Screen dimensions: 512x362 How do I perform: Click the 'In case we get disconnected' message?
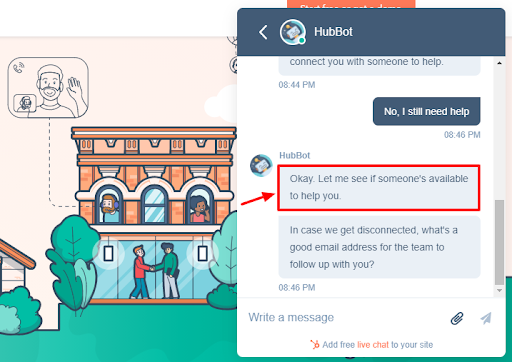[379, 247]
